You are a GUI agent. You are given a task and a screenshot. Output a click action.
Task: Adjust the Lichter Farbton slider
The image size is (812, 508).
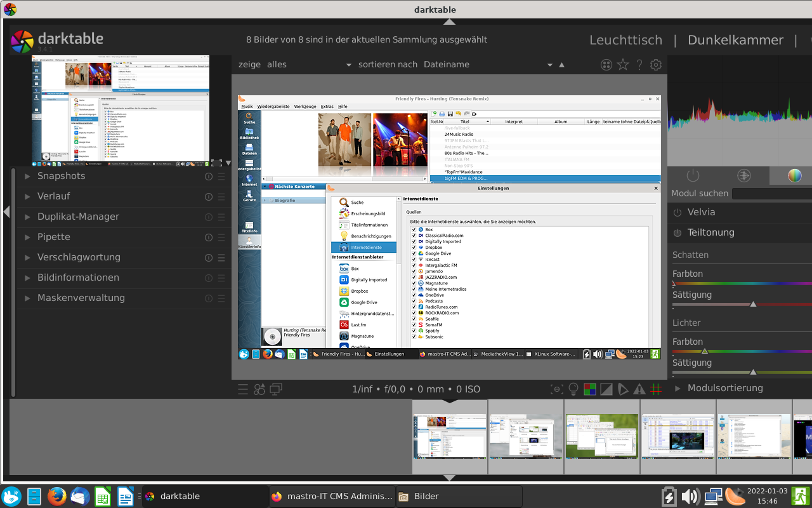tap(704, 351)
